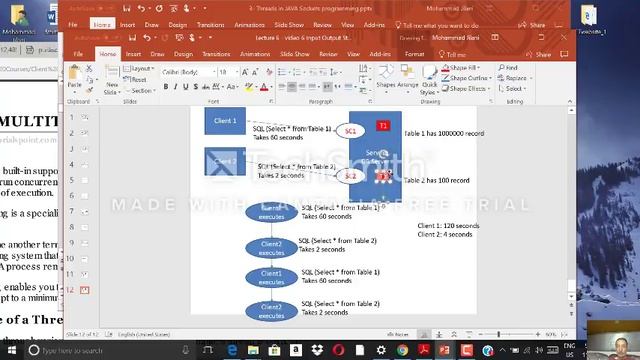640x360 pixels.
Task: Expand the Section dropdown
Action: click(x=140, y=91)
